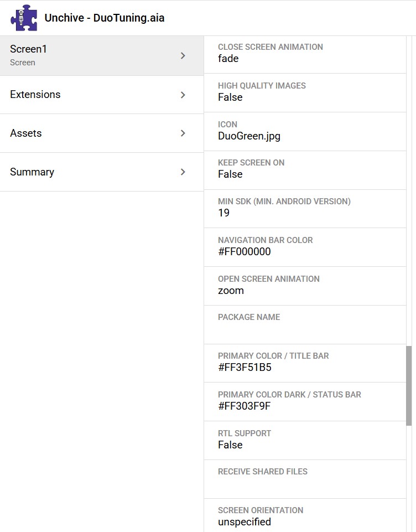Select the Screen Orientation unspecified property
Screen dimensions: 416x532
(x=304, y=516)
